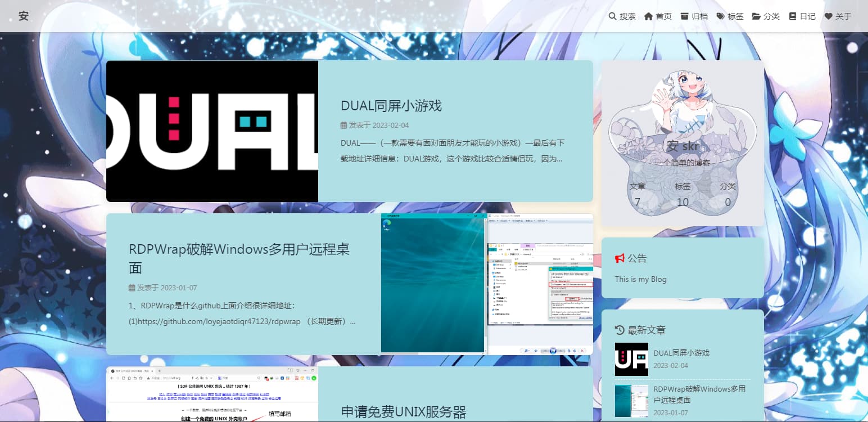Click DUAL post cover image
Viewport: 868px width, 422px height.
click(212, 131)
